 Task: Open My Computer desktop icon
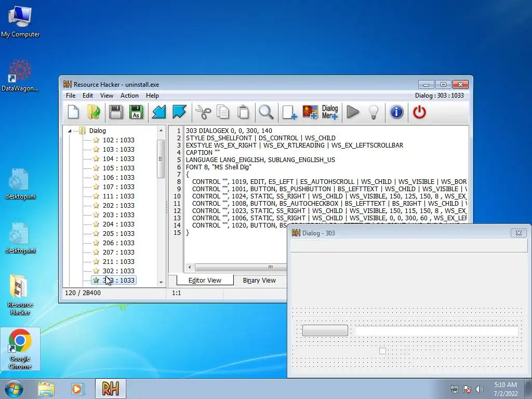point(20,21)
